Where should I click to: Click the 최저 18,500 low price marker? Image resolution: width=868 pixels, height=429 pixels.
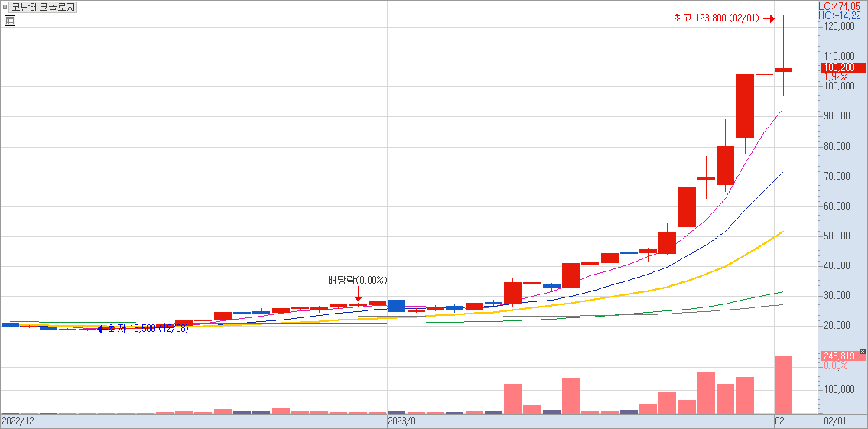coord(143,329)
